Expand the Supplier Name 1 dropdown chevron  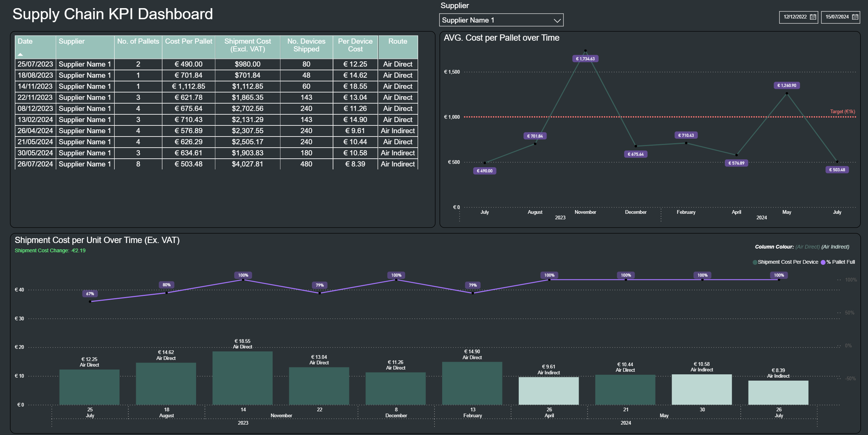coord(557,21)
